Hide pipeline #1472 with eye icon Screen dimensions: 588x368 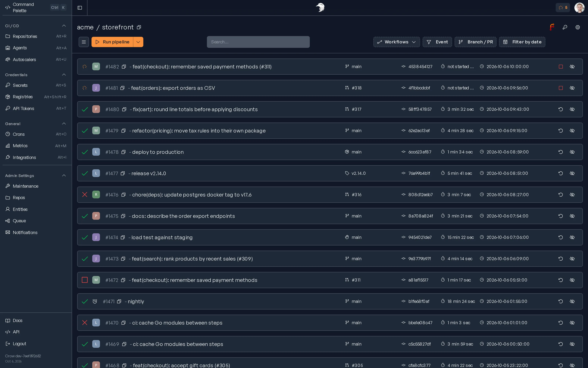572,280
